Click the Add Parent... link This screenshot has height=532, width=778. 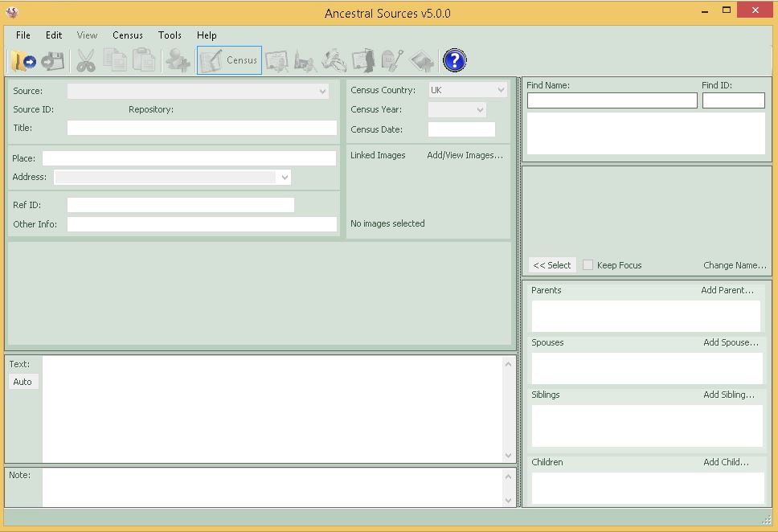pos(727,290)
